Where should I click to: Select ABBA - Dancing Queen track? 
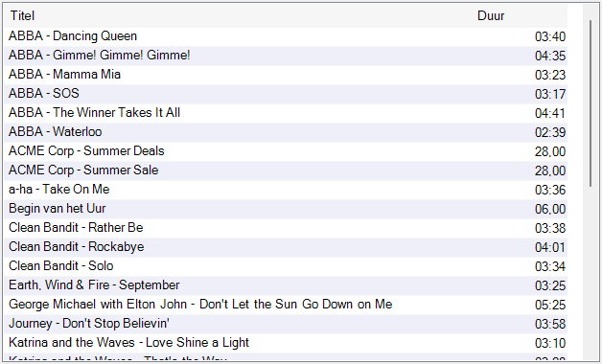pos(286,36)
